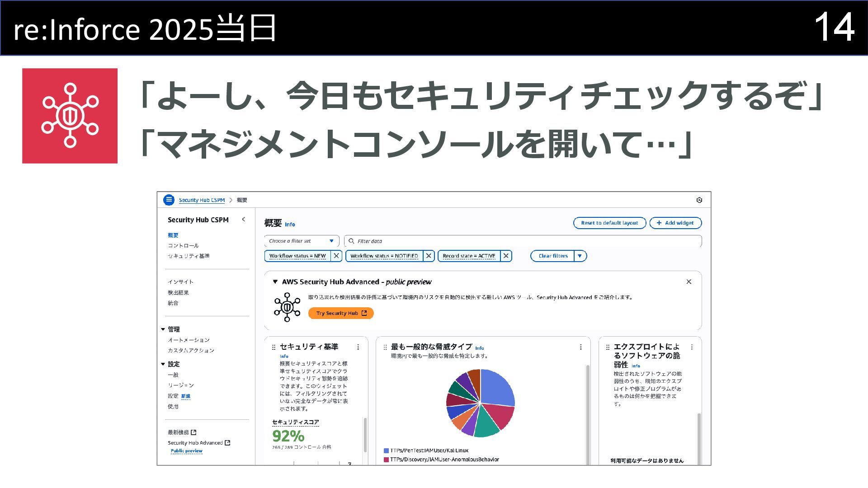Select 検出結果 in the sidebar
868x488 pixels.
178,292
